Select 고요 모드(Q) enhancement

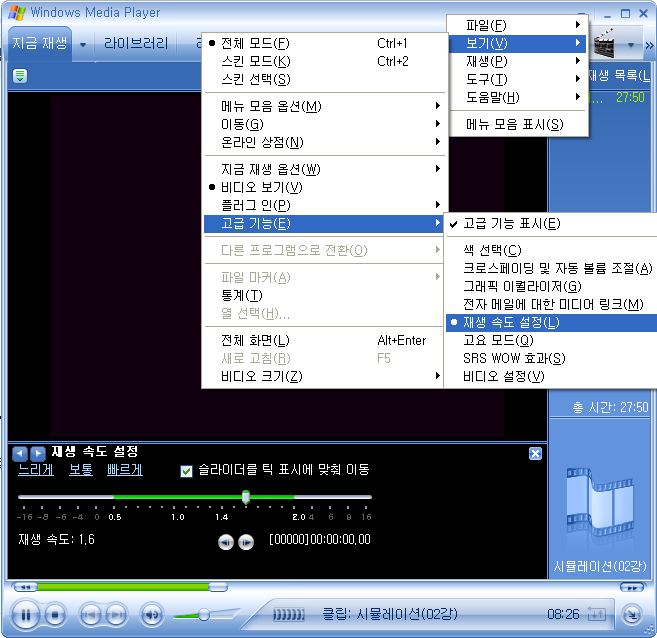click(551, 341)
